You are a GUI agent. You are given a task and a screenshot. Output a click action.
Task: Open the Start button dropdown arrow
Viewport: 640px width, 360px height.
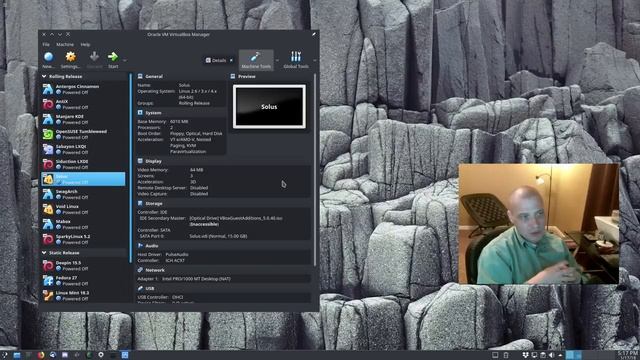point(124,60)
